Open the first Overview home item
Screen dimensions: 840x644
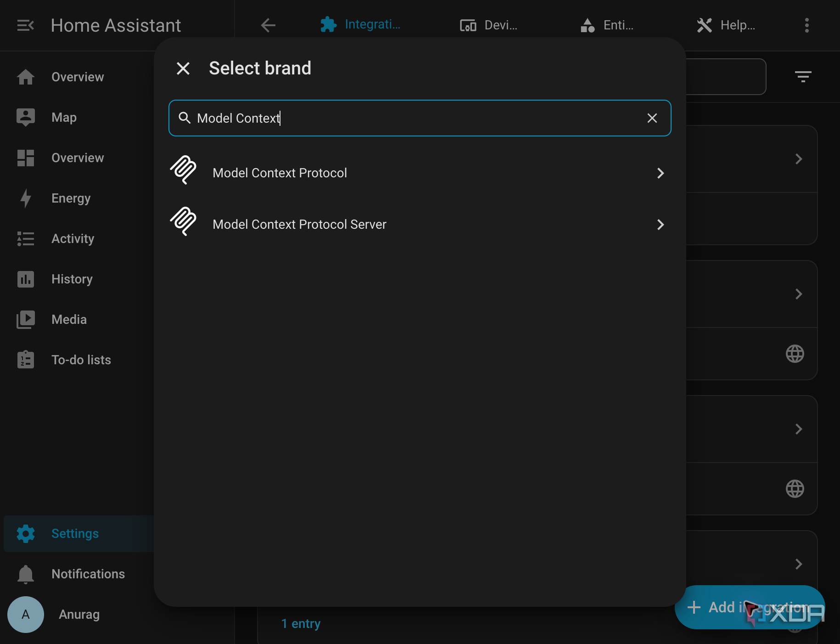tap(78, 77)
